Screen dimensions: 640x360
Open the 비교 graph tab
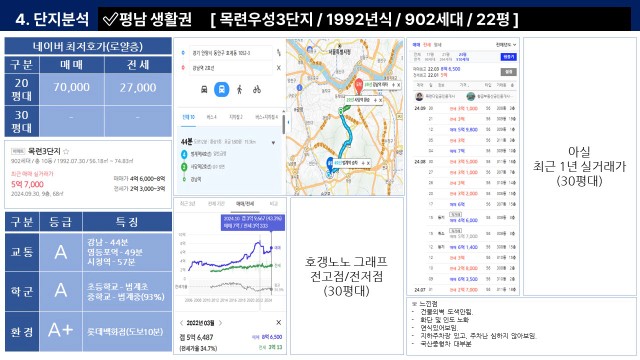[x=274, y=204]
